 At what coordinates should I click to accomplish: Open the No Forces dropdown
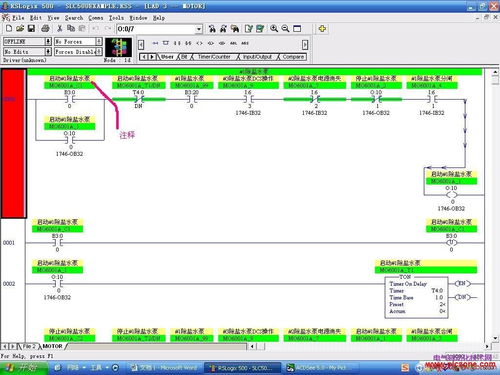coord(99,41)
